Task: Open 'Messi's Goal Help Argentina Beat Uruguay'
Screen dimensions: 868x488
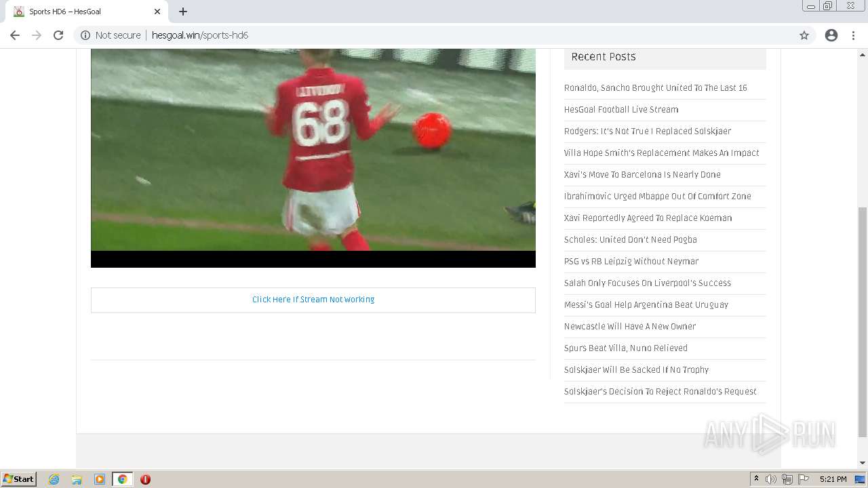Action: [x=646, y=305]
